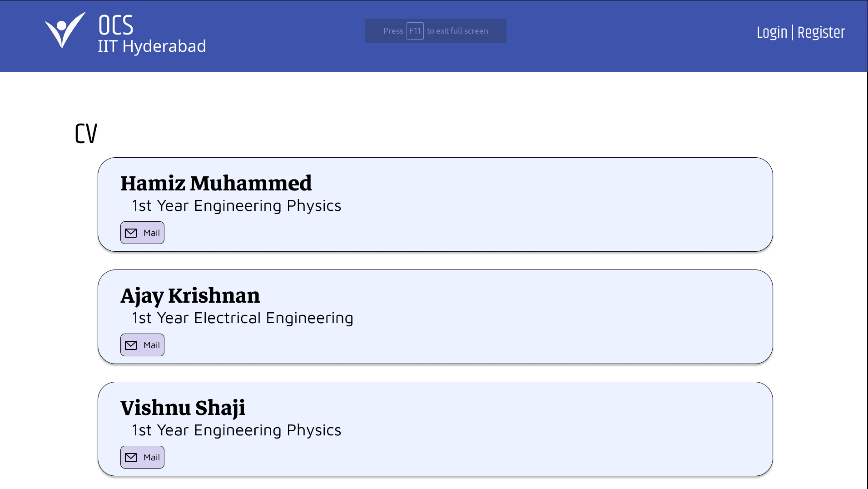Select the Hamiz Muhammed name heading
The image size is (868, 489).
(x=216, y=184)
